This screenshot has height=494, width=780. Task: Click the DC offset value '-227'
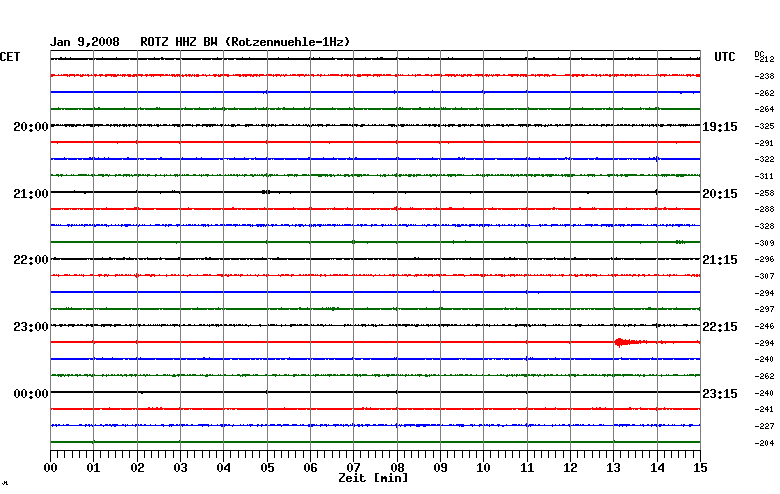tap(765, 426)
